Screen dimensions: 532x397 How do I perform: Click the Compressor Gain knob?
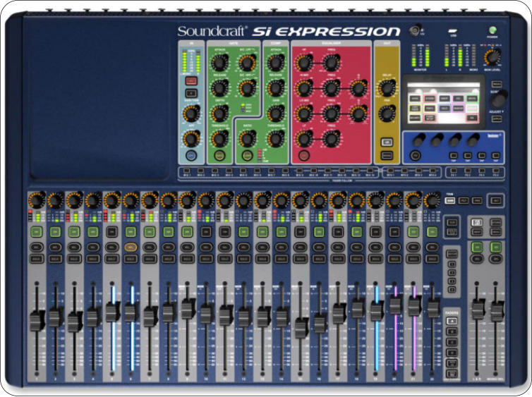point(275,114)
